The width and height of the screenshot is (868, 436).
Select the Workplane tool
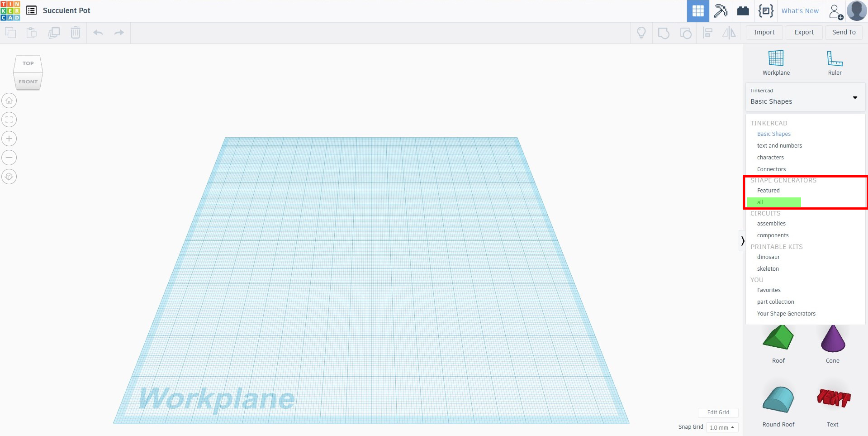776,63
